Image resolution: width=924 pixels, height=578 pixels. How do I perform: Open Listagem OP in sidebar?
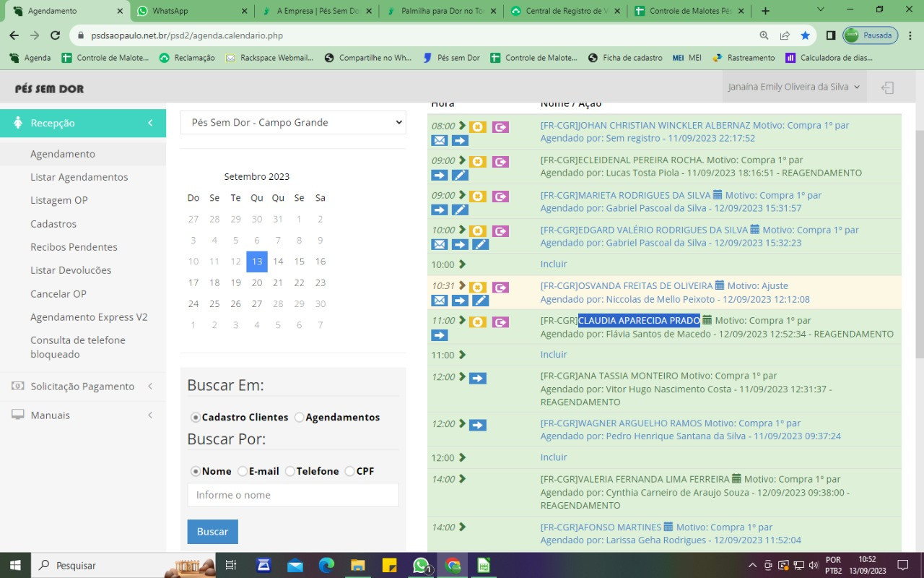point(59,200)
